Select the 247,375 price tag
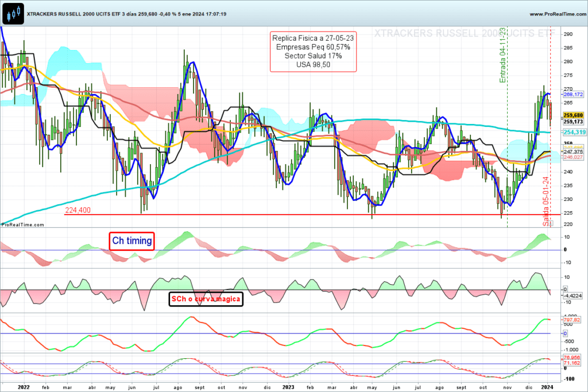 (573, 152)
